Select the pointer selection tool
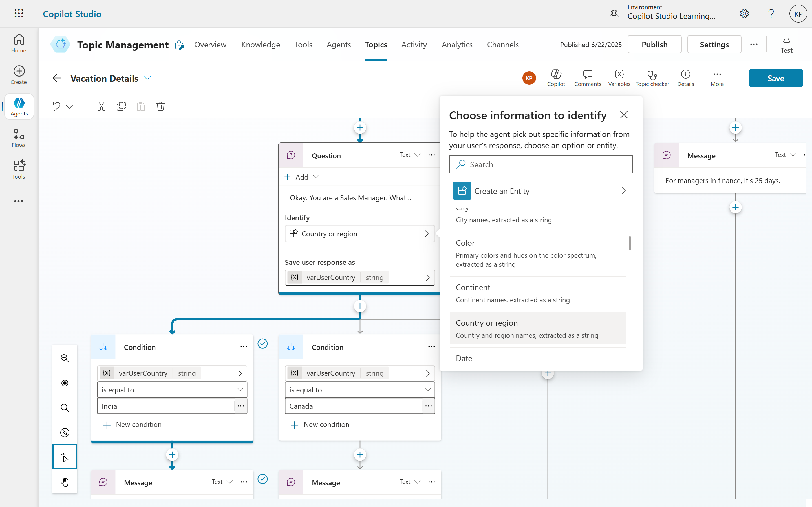The height and width of the screenshot is (507, 812). pyautogui.click(x=65, y=457)
